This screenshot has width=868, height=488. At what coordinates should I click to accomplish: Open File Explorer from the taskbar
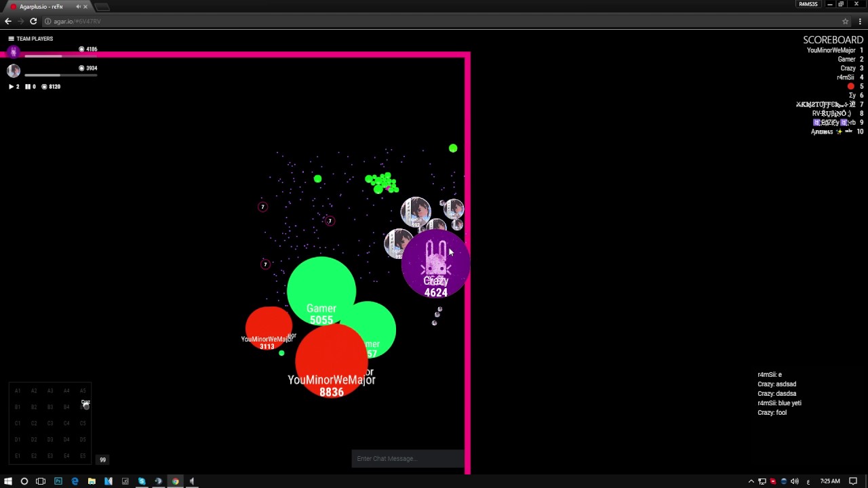click(x=92, y=481)
